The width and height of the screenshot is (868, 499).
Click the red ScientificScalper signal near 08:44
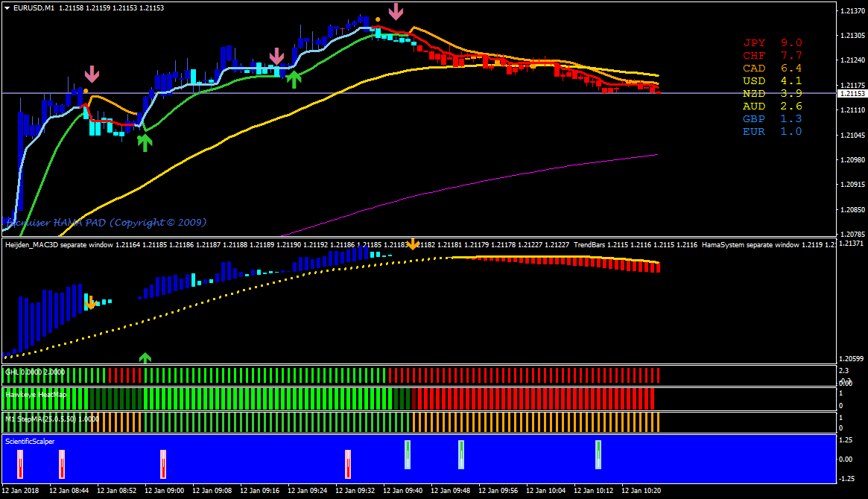[62, 463]
